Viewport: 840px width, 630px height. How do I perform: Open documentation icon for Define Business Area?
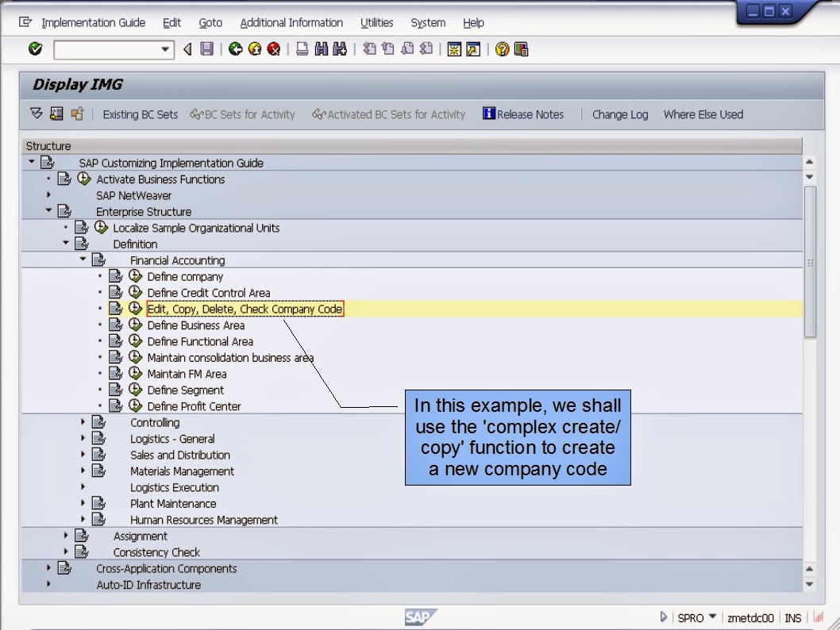pyautogui.click(x=116, y=325)
